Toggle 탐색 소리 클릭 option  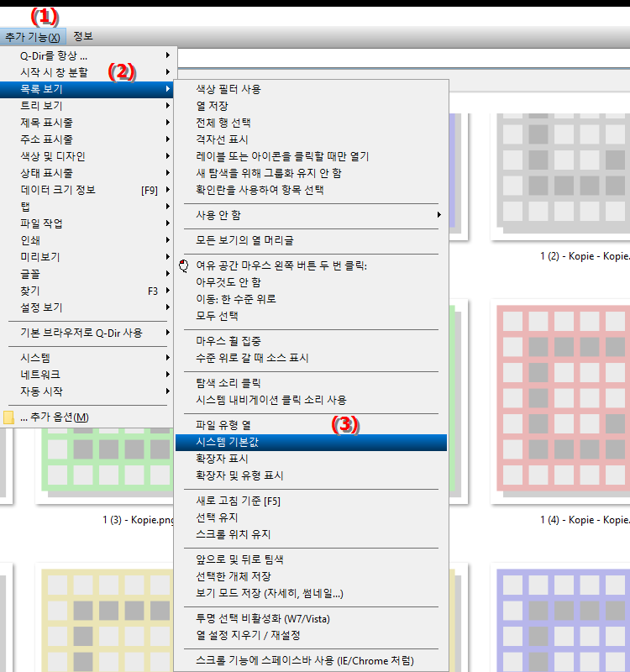point(311,383)
